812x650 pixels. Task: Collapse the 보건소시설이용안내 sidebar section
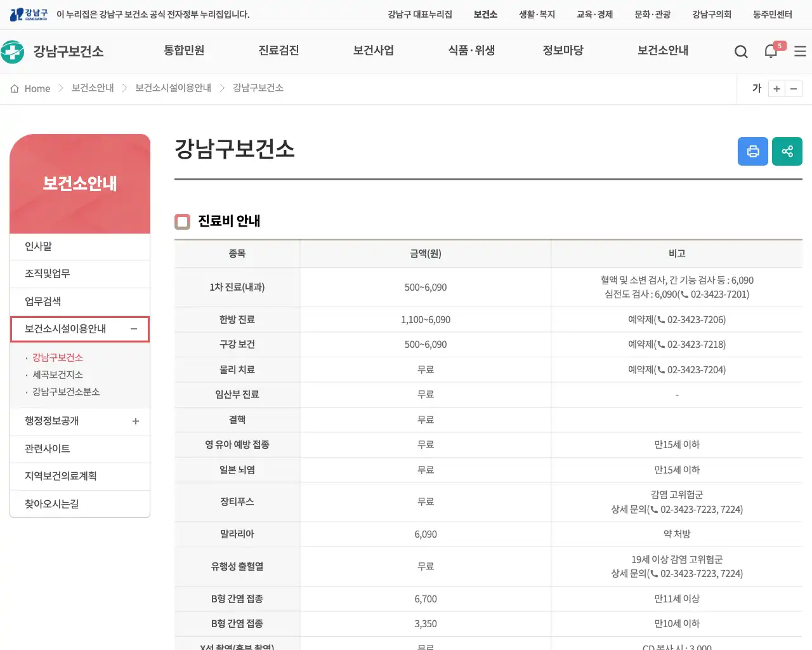click(134, 329)
